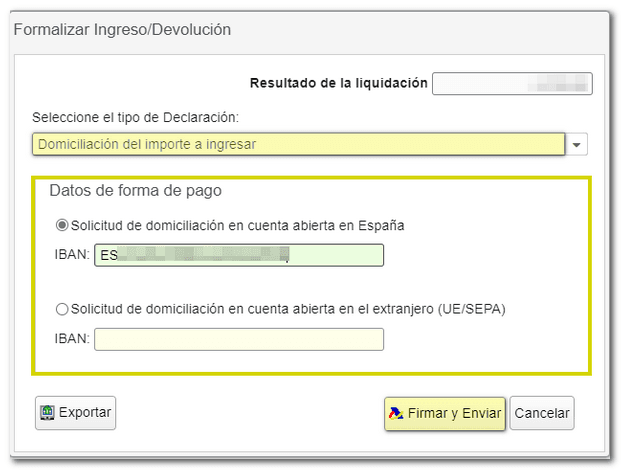The width and height of the screenshot is (621, 470).
Task: Open the tipo de Declaración dropdown arrow
Action: tap(577, 145)
